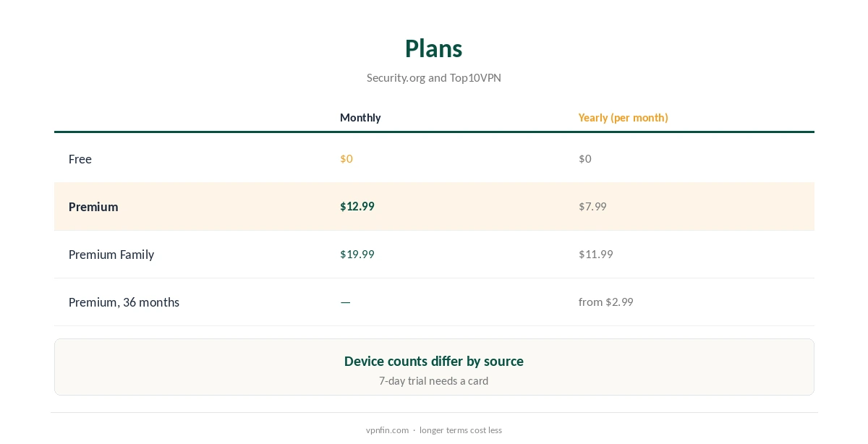Click the "Device counts differ by source" note

pyautogui.click(x=433, y=361)
